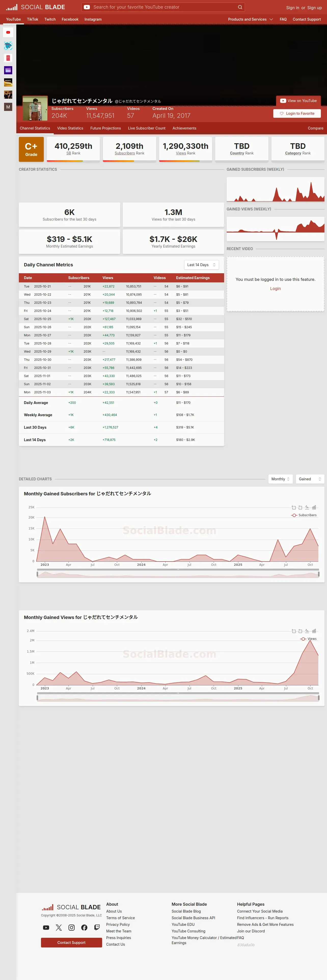Open the purple clapperboard channel avatar in the sidebar
Viewport: 327px width, 980px height.
8,70
